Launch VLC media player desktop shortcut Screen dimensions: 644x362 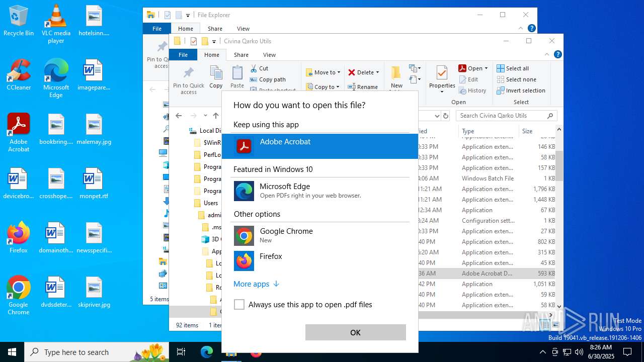(56, 24)
